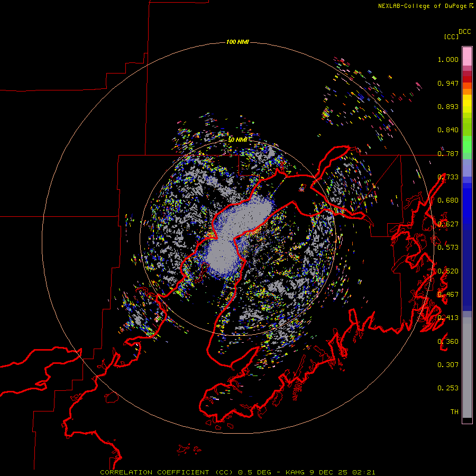The image size is (476, 476).
Task: Click the 0.733 color scale value
Action: (x=448, y=177)
